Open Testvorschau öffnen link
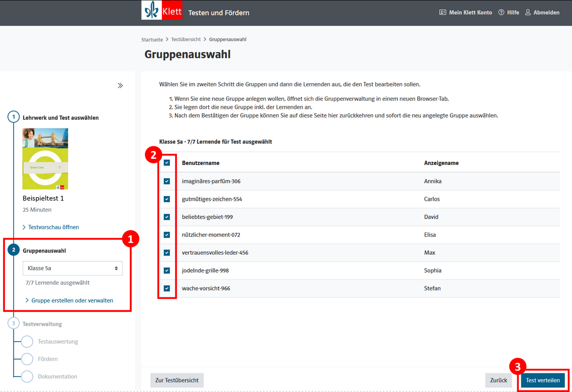The image size is (572, 392). 53,227
